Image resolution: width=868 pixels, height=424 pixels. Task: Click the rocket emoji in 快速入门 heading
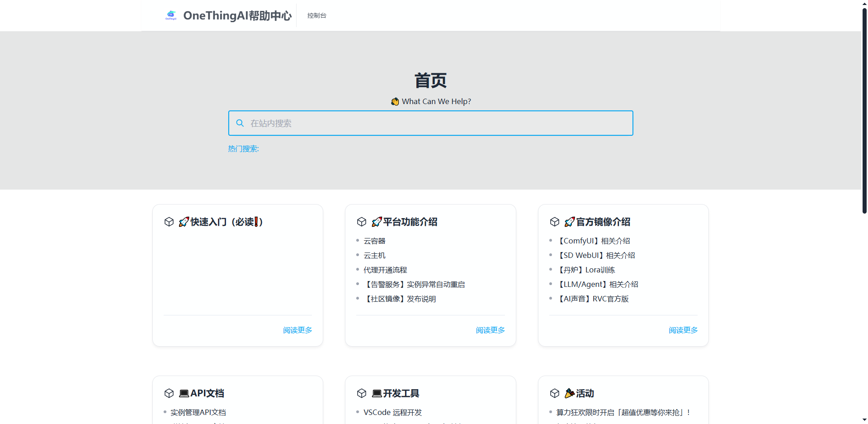(184, 222)
